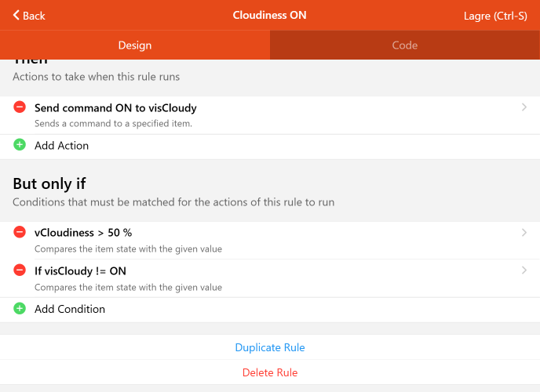Expand Send command ON action chevron
This screenshot has height=392, width=540.
(524, 107)
